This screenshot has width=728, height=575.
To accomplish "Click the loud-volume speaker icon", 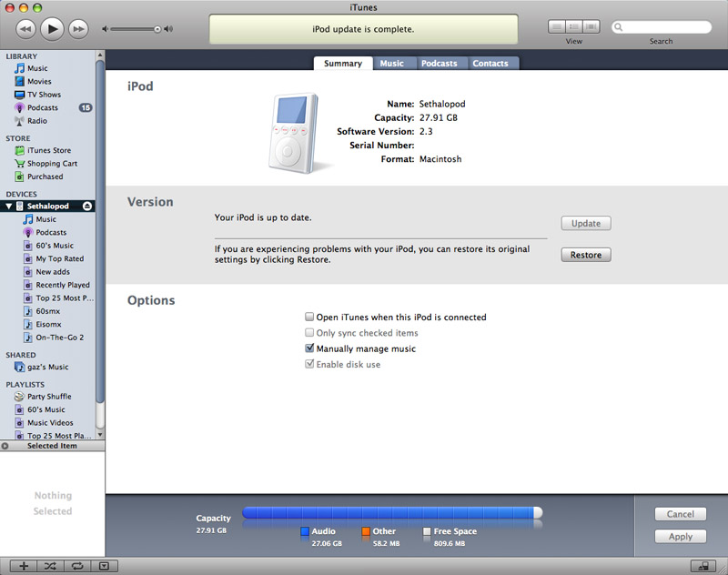I will click(x=168, y=29).
